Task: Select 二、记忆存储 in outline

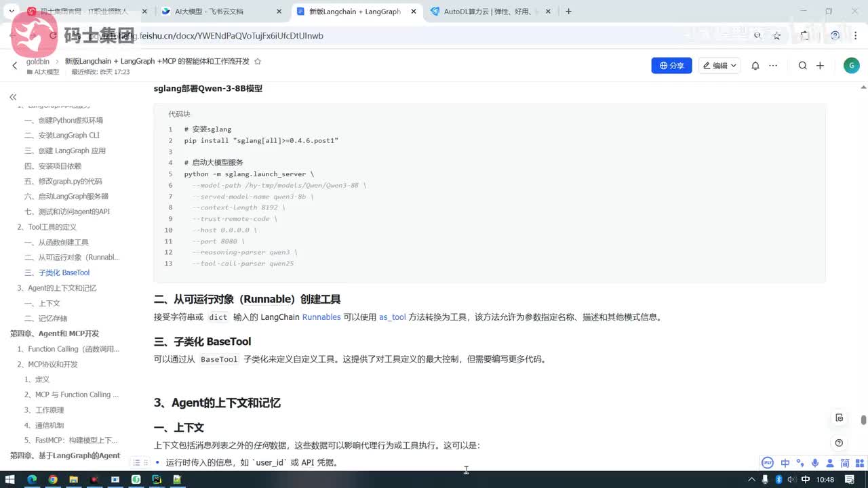Action: [45, 319]
